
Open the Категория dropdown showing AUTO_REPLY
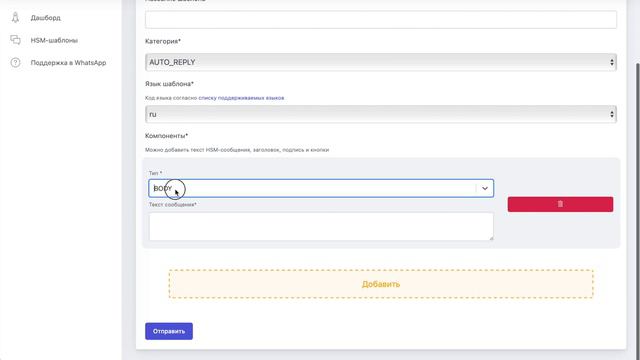tap(380, 62)
